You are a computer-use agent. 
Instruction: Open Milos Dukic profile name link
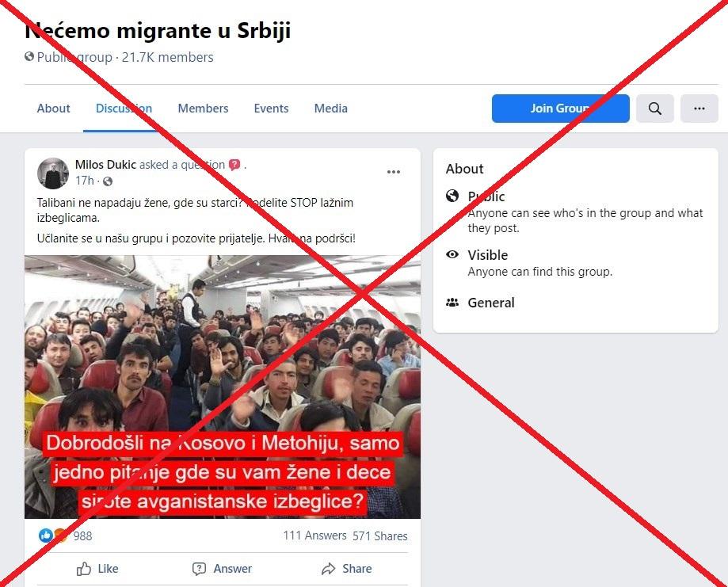click(x=105, y=165)
